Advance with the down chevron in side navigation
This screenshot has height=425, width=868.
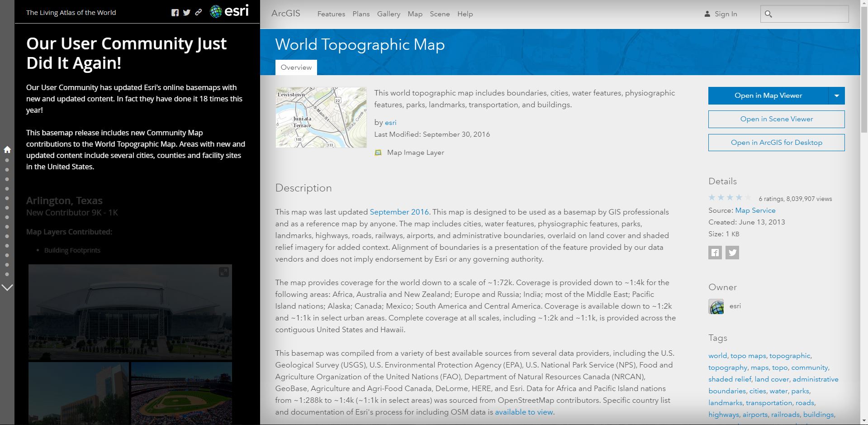[x=7, y=287]
